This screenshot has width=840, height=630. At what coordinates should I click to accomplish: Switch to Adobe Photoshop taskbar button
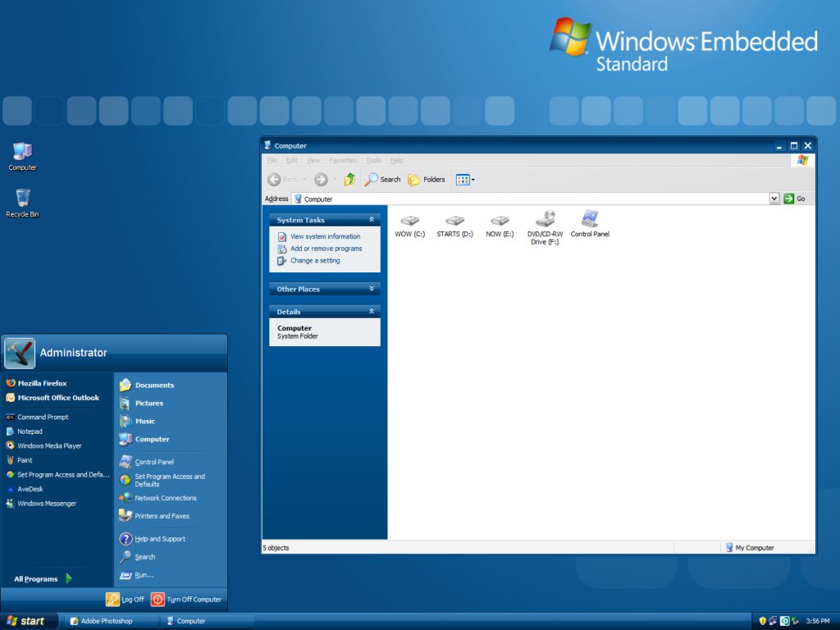click(110, 621)
